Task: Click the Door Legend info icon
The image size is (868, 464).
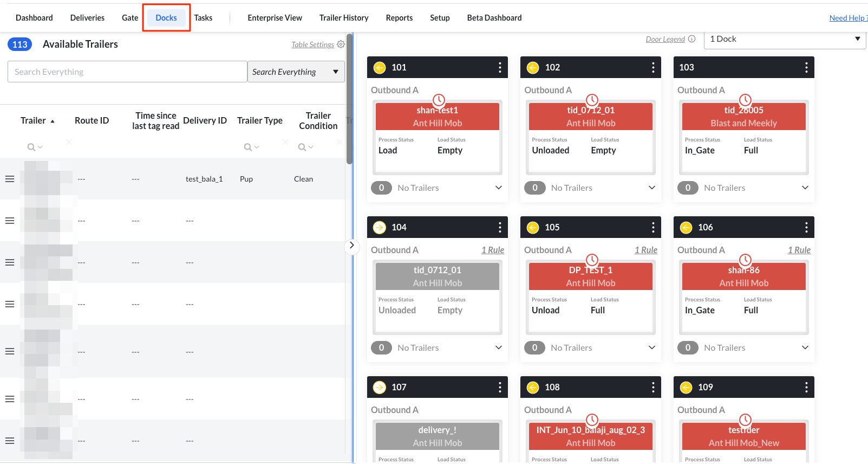Action: 691,39
